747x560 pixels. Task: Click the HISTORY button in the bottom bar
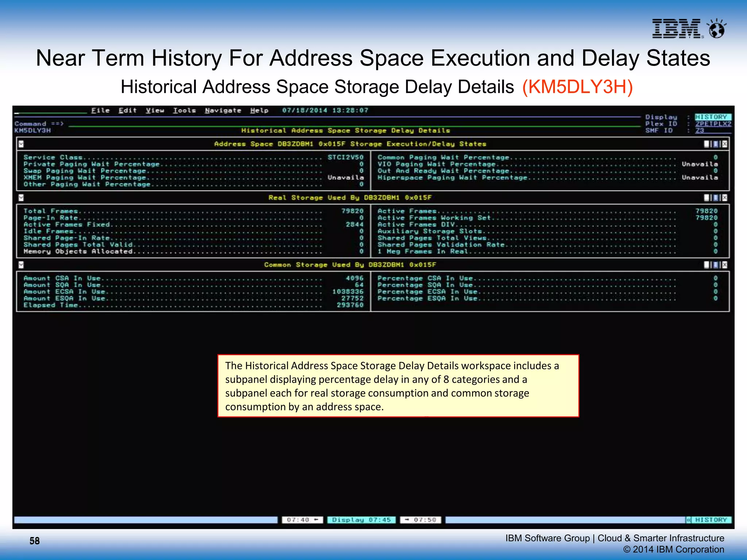(x=711, y=520)
